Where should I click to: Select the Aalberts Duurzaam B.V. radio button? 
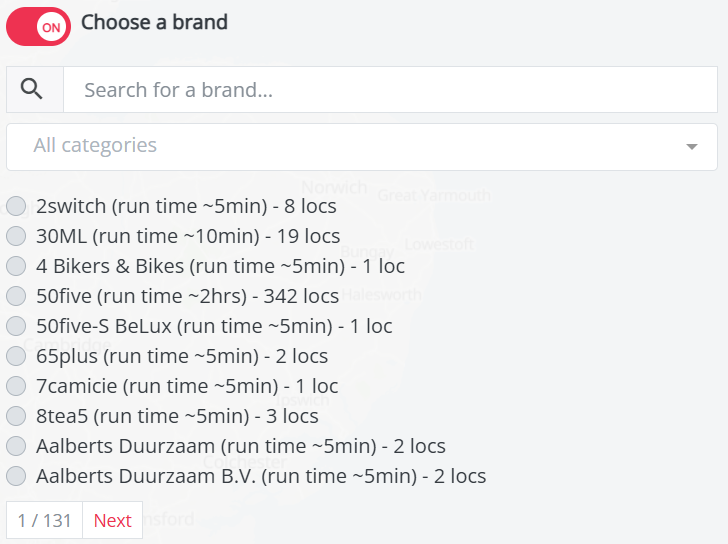coord(16,477)
